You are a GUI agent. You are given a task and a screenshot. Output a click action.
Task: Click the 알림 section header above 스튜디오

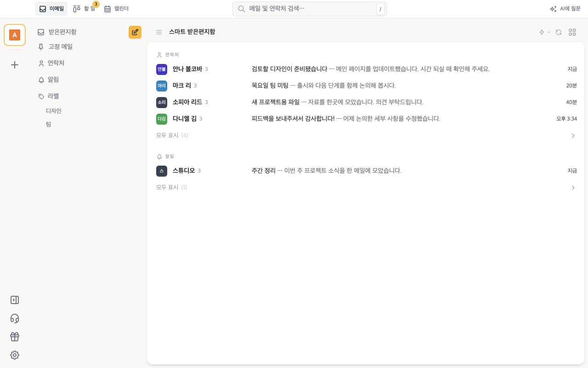tap(165, 156)
